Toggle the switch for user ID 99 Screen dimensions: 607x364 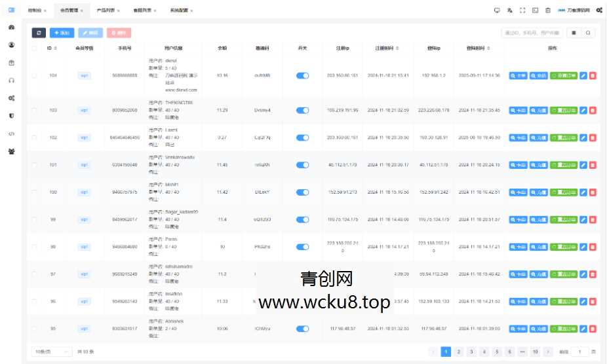coord(302,220)
